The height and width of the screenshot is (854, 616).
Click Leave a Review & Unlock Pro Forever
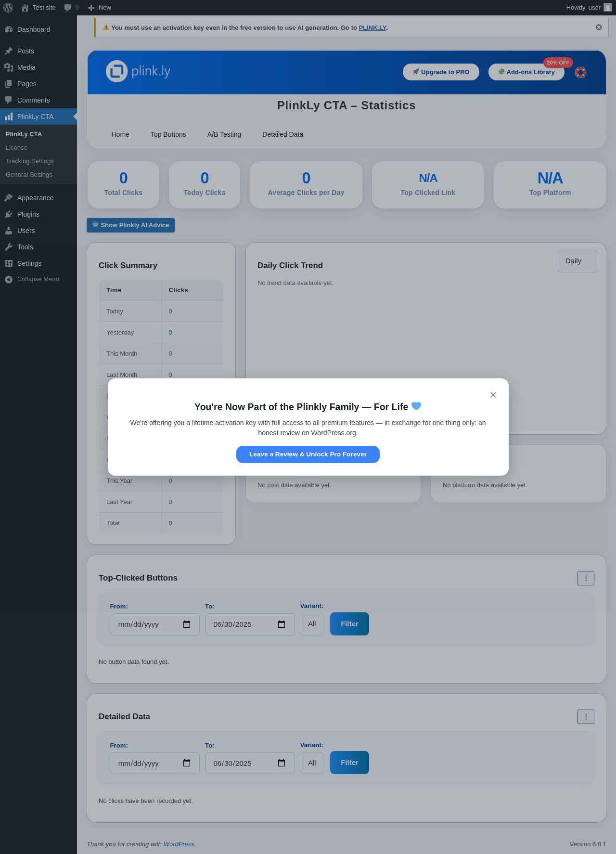(308, 454)
